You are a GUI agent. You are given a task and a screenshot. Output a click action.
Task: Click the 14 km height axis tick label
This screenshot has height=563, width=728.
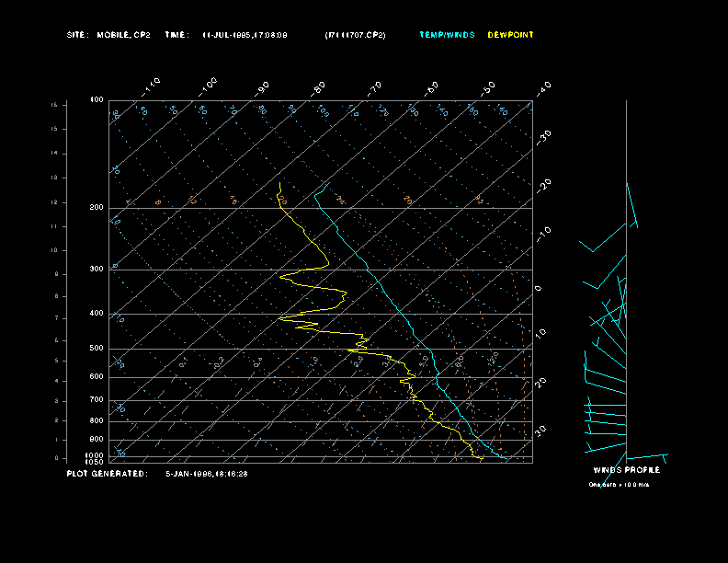(55, 154)
